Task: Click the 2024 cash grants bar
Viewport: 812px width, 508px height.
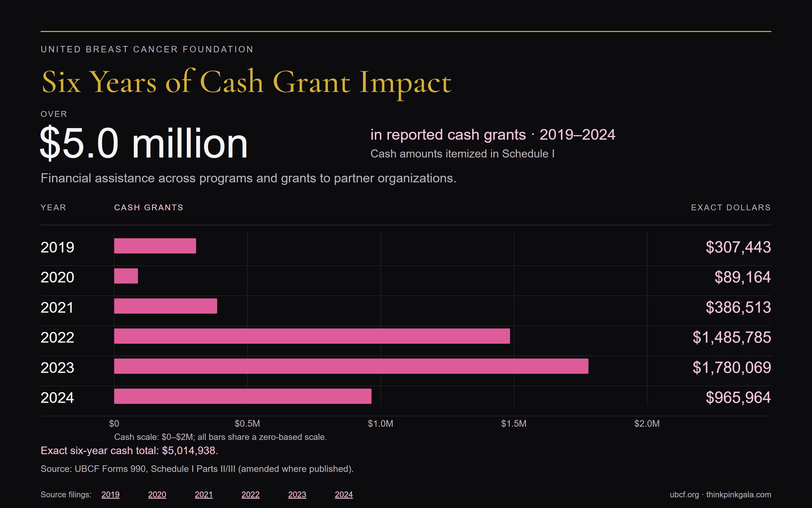Action: pyautogui.click(x=243, y=396)
